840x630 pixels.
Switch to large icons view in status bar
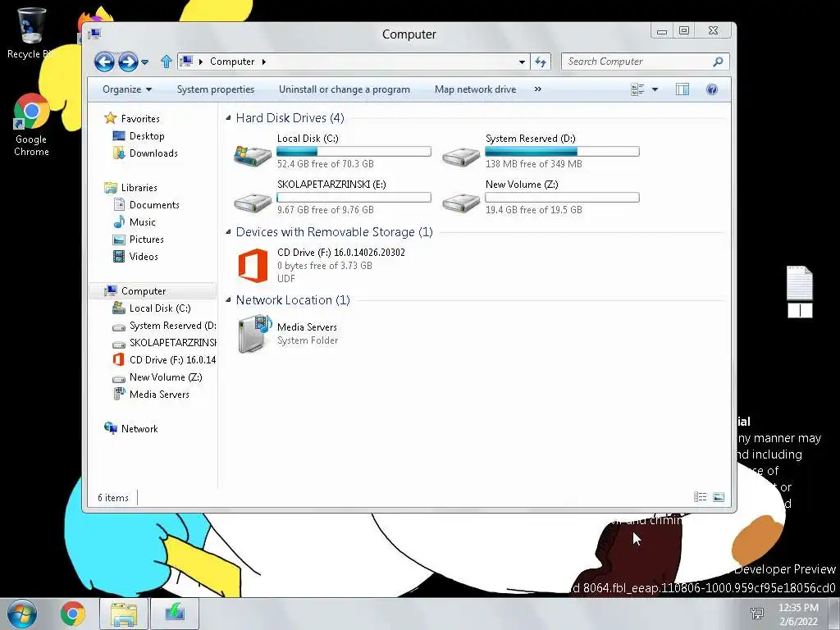click(719, 497)
